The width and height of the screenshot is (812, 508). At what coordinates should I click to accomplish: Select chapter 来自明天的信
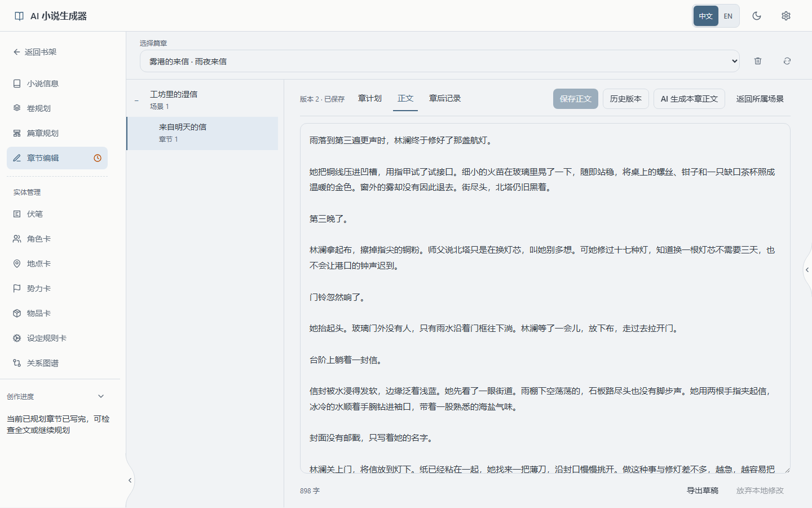click(203, 133)
